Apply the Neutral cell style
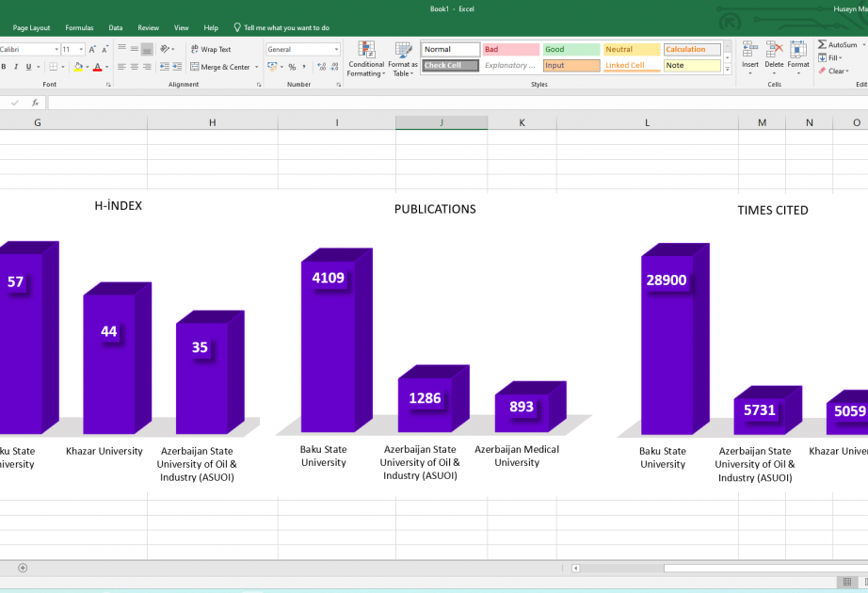868x593 pixels. tap(632, 49)
